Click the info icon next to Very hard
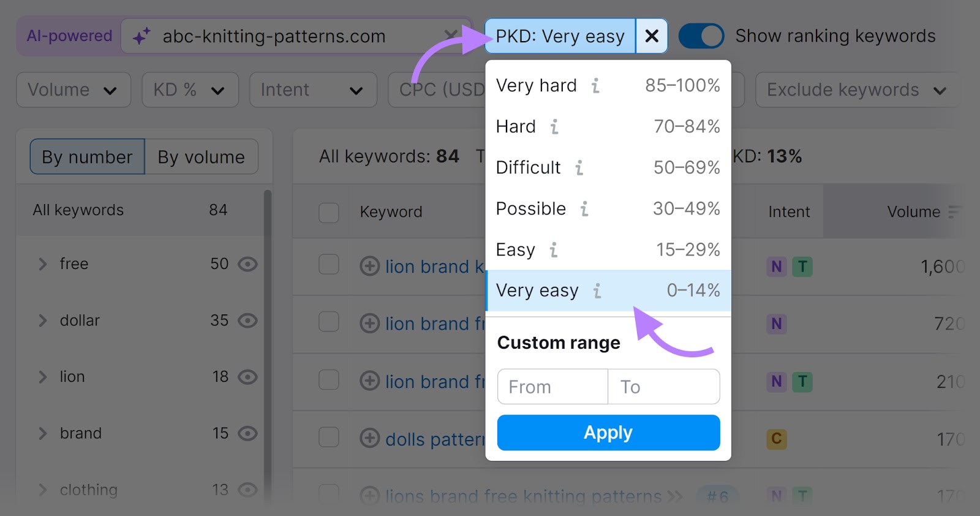Screen dimensions: 980x516 point(595,86)
